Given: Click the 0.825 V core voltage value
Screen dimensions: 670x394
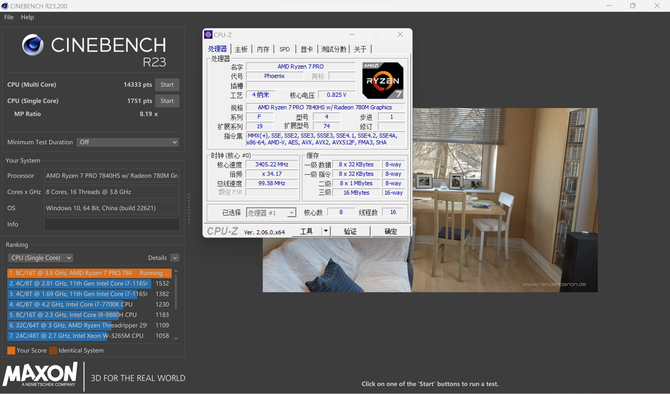Looking at the screenshot, I should tap(336, 95).
